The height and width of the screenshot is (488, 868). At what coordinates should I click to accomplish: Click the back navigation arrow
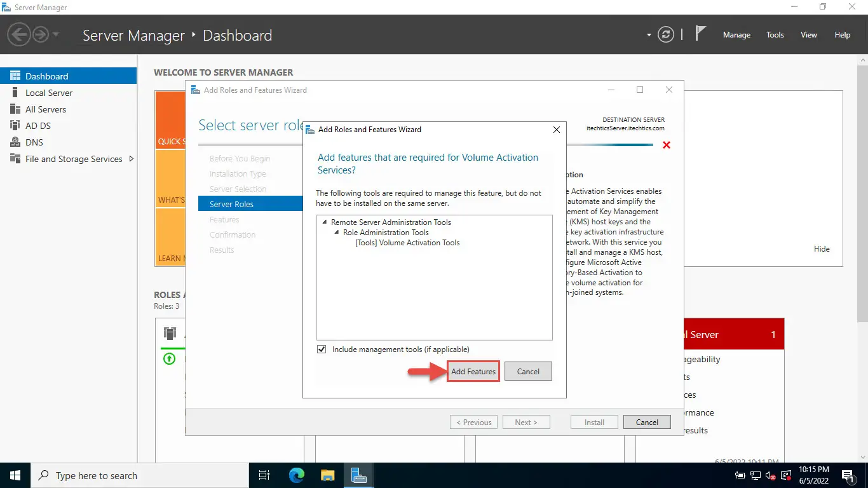19,34
